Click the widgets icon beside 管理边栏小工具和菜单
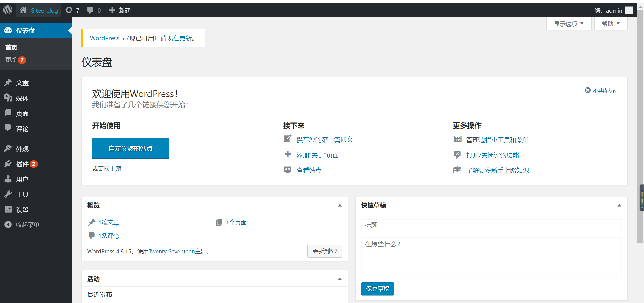Screen dimensions: 644x303 [x=458, y=139]
